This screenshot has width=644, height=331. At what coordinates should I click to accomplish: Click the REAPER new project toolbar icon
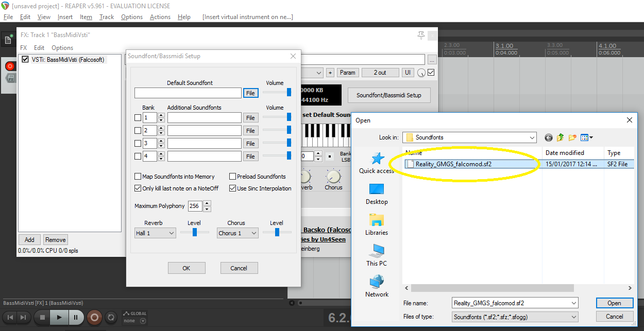click(9, 40)
